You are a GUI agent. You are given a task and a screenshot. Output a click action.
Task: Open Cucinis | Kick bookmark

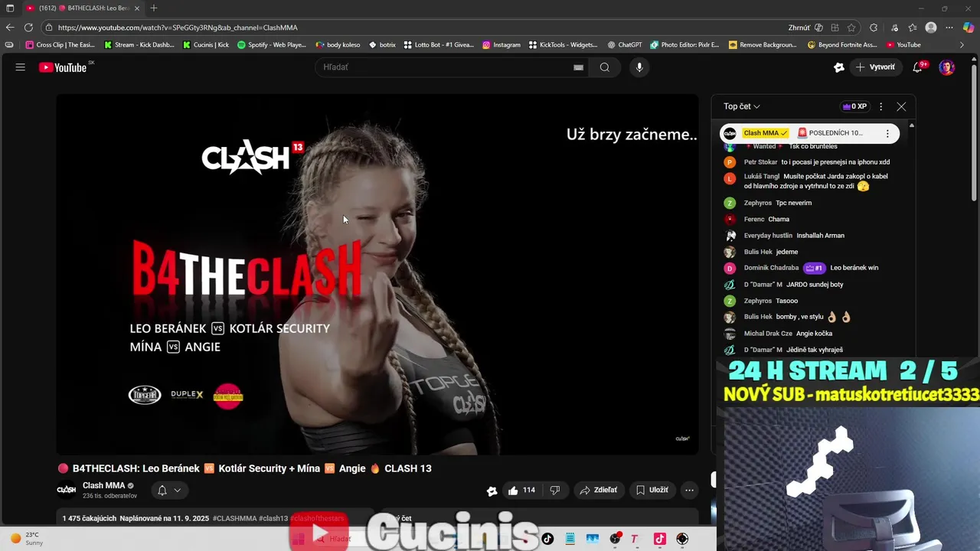click(x=206, y=45)
